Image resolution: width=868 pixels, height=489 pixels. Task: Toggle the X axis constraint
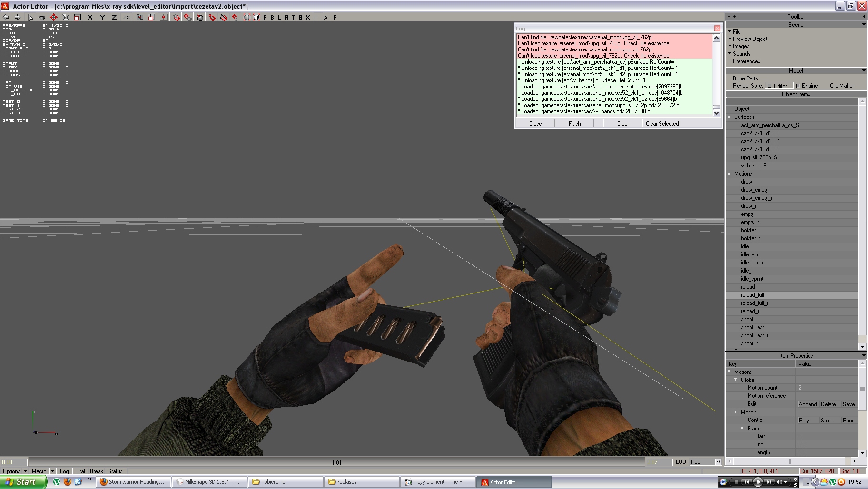[x=90, y=17]
